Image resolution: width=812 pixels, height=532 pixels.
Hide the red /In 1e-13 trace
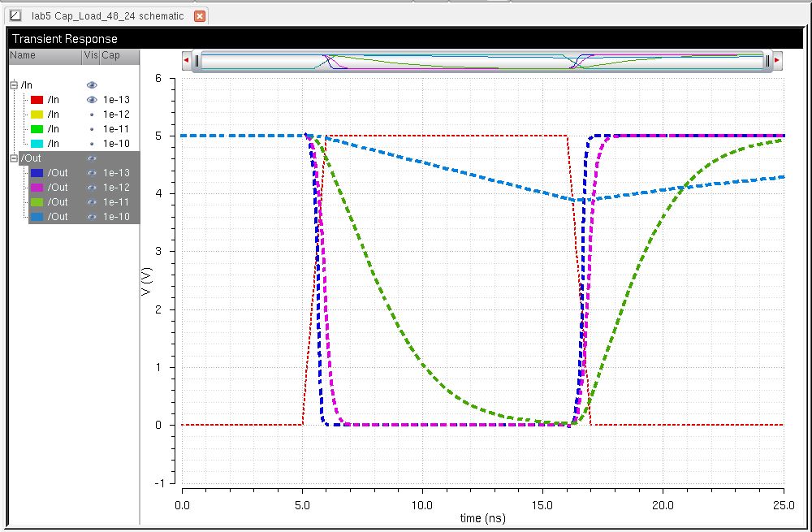coord(92,100)
